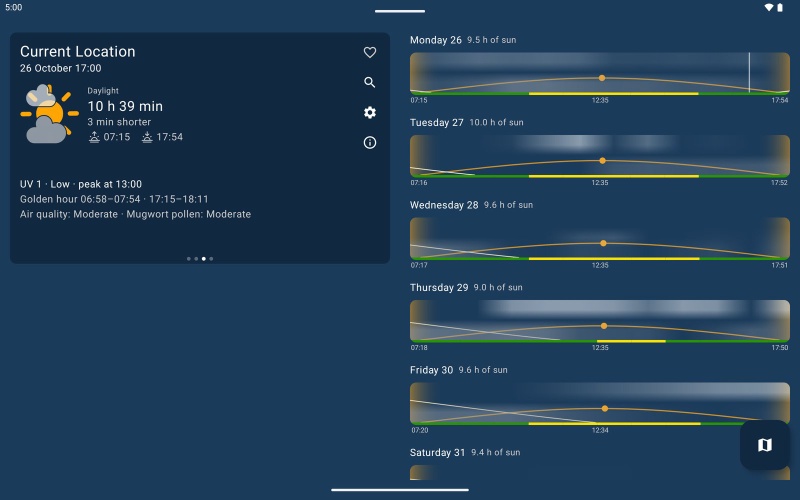Click the 12:34 noon label under Friday's chart

[600, 430]
